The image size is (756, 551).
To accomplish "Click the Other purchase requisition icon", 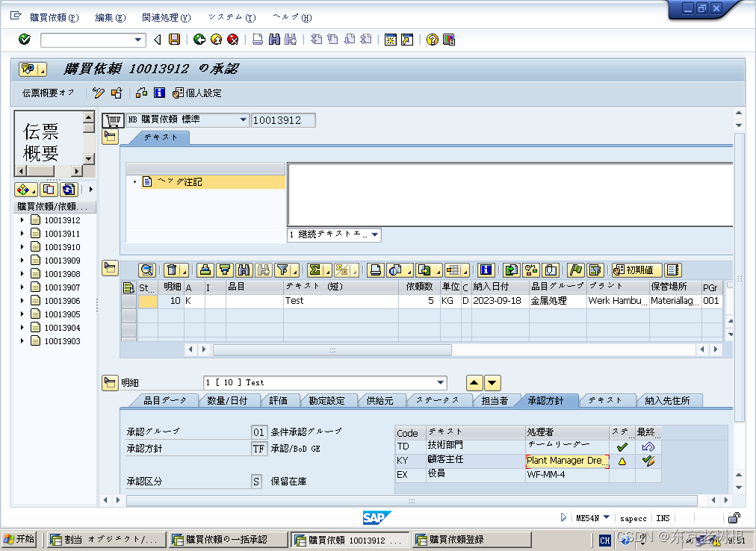I will (x=117, y=93).
